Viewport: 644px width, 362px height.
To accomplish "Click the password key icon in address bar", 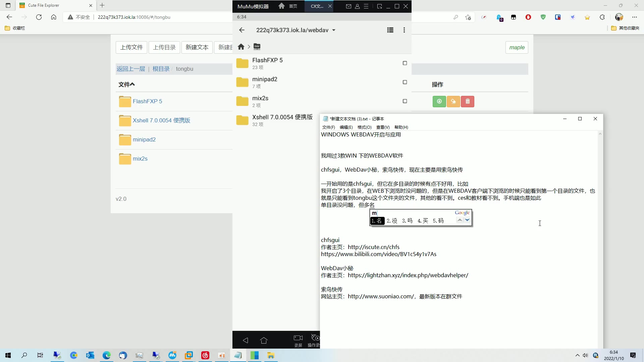I will pyautogui.click(x=455, y=17).
